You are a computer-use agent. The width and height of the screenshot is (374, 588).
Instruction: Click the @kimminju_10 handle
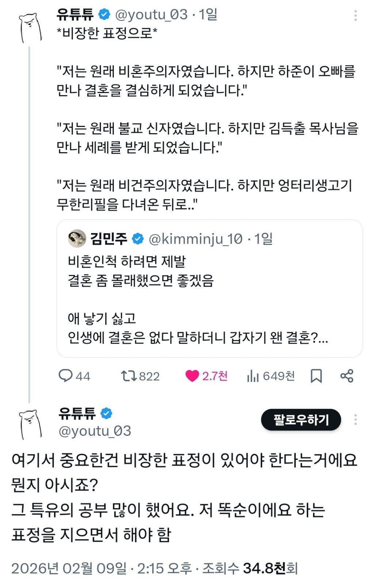click(195, 239)
